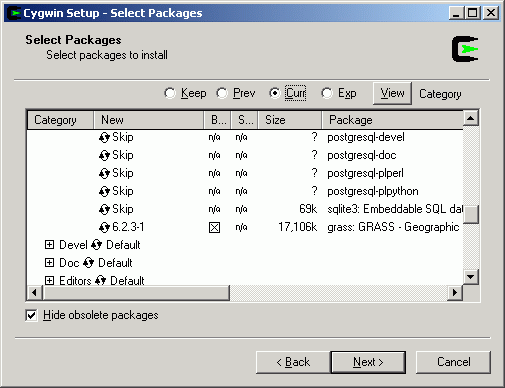Cancel the Cygwin setup

(x=453, y=362)
